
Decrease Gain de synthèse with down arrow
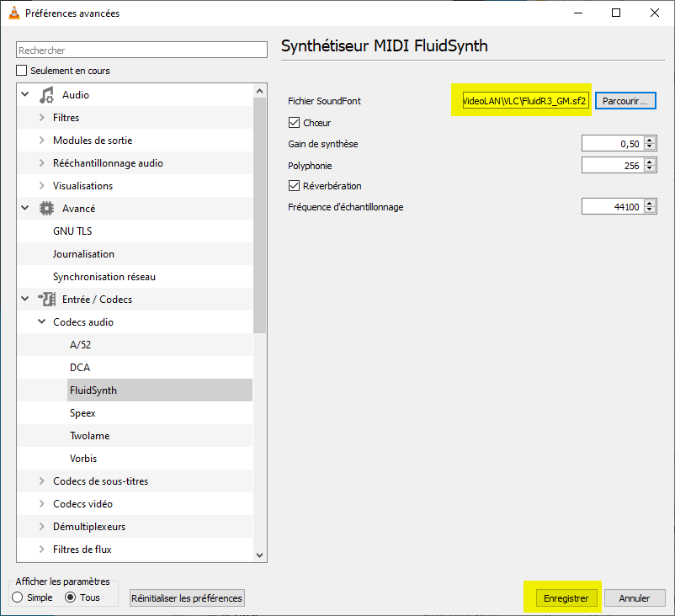click(650, 147)
